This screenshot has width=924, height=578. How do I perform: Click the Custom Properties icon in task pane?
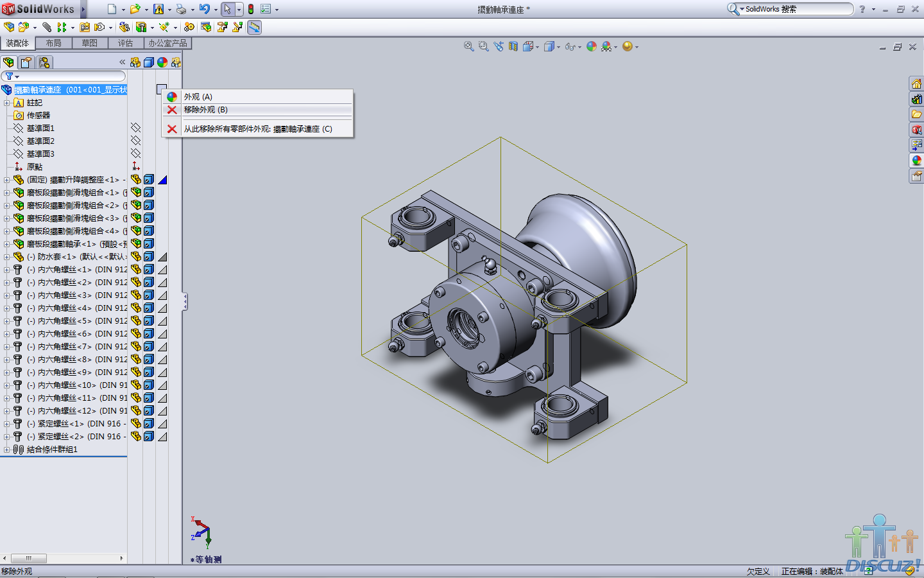(x=916, y=176)
